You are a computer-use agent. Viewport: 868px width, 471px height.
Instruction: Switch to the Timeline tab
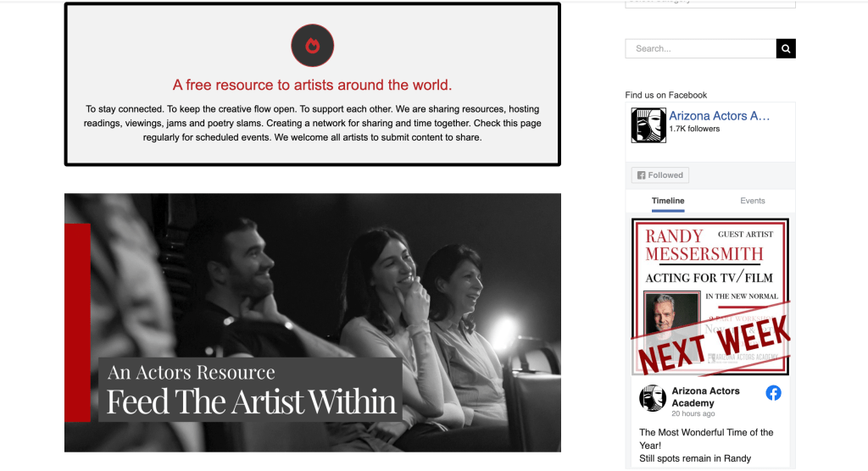tap(668, 201)
